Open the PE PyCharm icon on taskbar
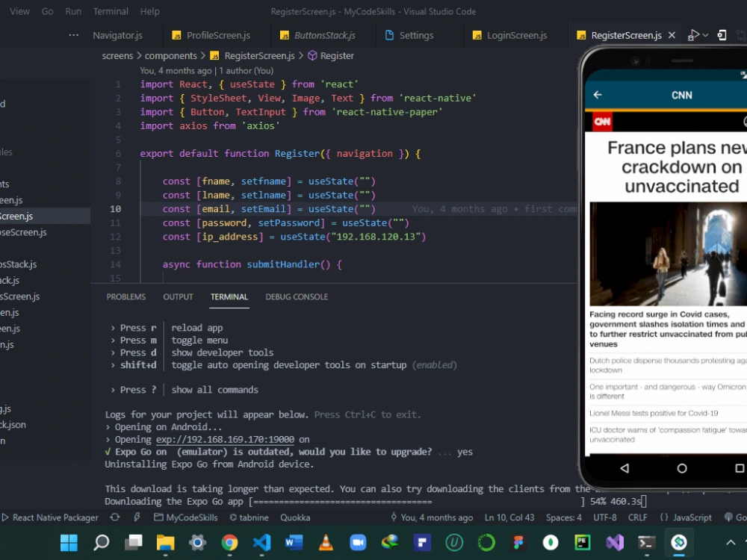This screenshot has width=747, height=560. pyautogui.click(x=582, y=542)
